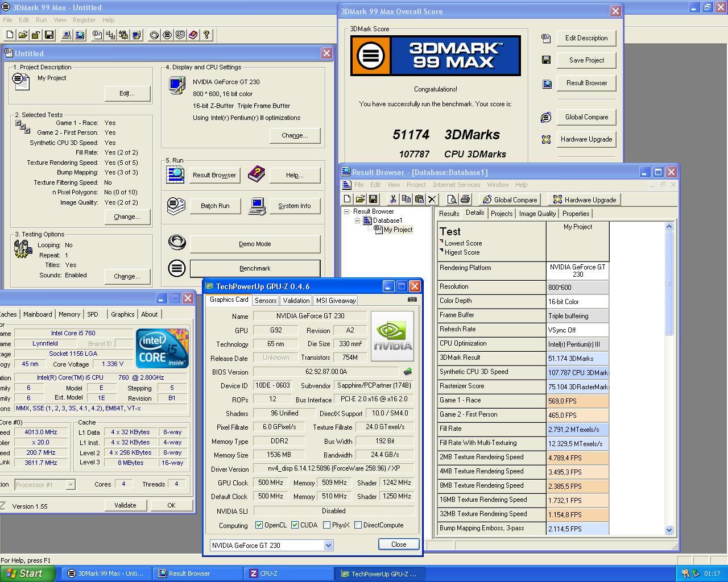Open the Register menu in 3DMark 99 Max
The width and height of the screenshot is (728, 582).
84,20
